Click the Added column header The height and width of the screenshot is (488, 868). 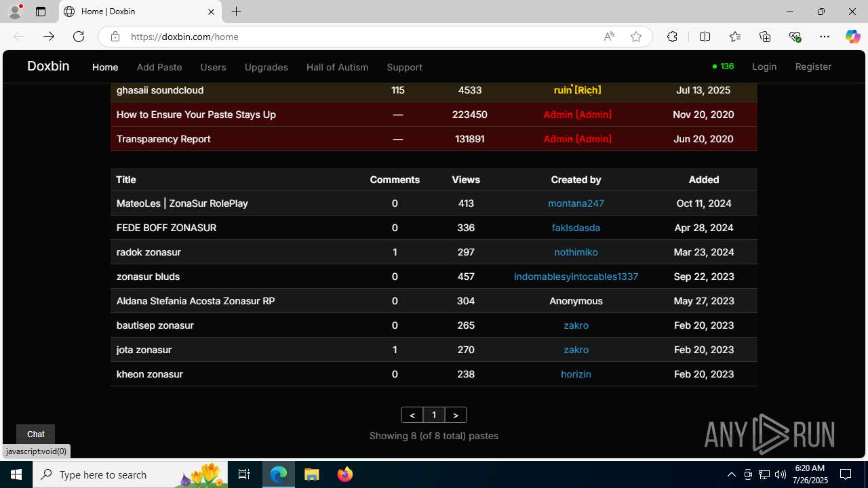coord(704,180)
